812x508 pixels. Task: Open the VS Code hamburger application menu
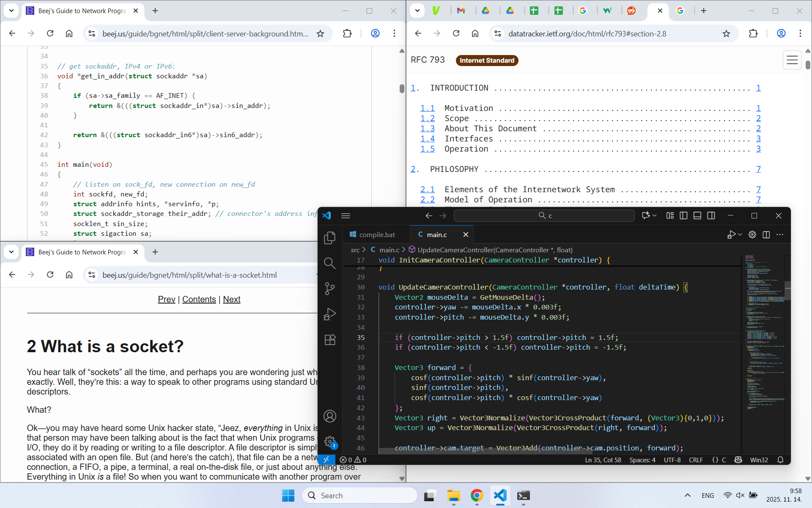click(x=346, y=215)
